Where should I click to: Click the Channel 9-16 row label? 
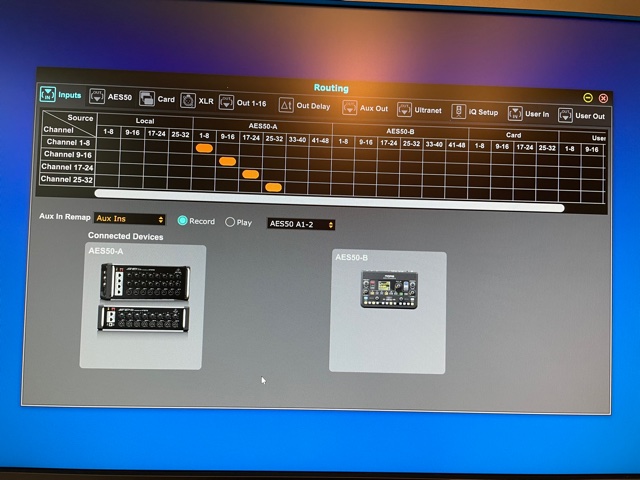pyautogui.click(x=68, y=154)
